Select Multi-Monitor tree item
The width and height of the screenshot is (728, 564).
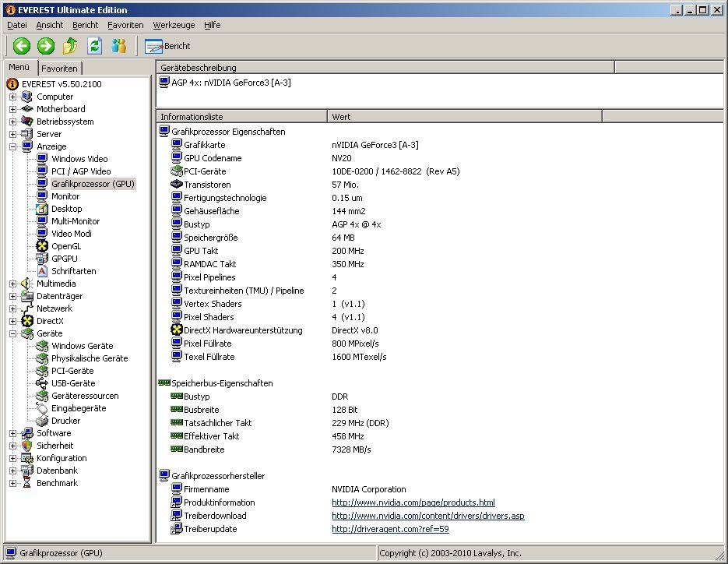tap(76, 221)
